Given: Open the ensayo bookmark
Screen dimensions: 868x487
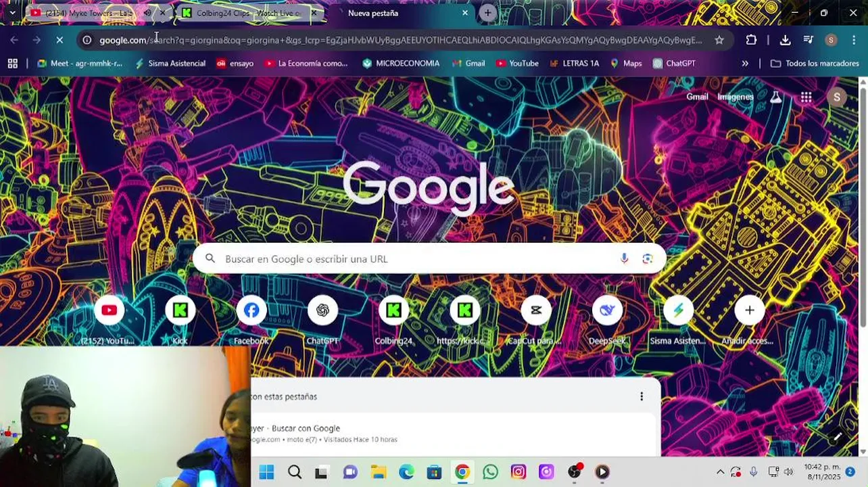Looking at the screenshot, I should pos(235,64).
